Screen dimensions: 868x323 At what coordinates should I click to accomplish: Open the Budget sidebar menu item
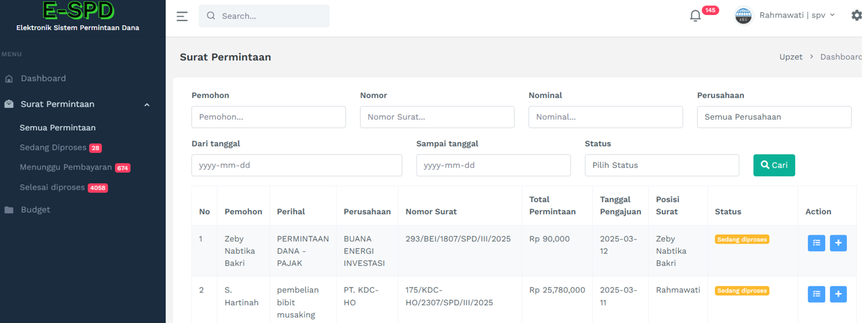[35, 209]
